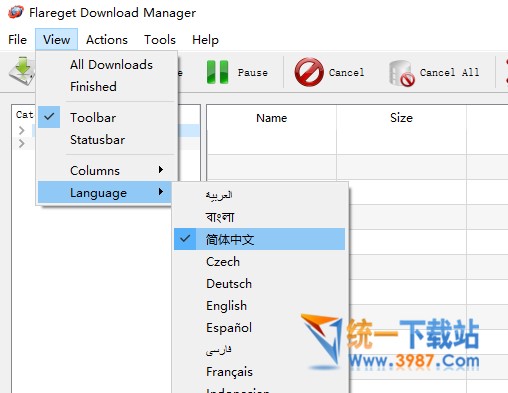
Task: Choose English language
Action: (x=259, y=305)
